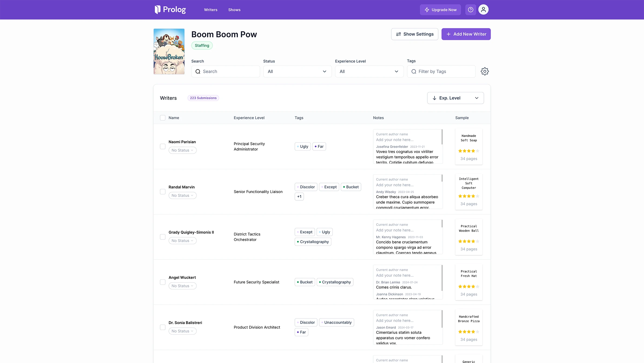Screen dimensions: 644x363
Task: Click the Unaccountably tag on Dr. Sonia Balistreri
Action: coord(336,322)
